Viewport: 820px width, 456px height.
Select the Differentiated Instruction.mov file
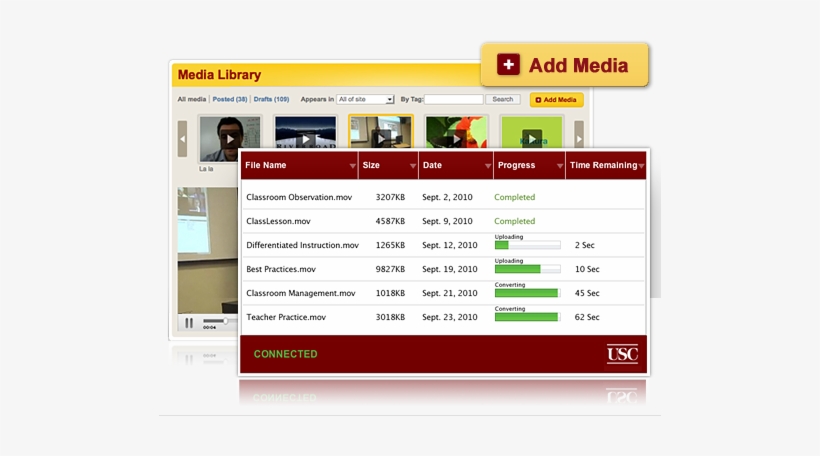click(x=302, y=245)
